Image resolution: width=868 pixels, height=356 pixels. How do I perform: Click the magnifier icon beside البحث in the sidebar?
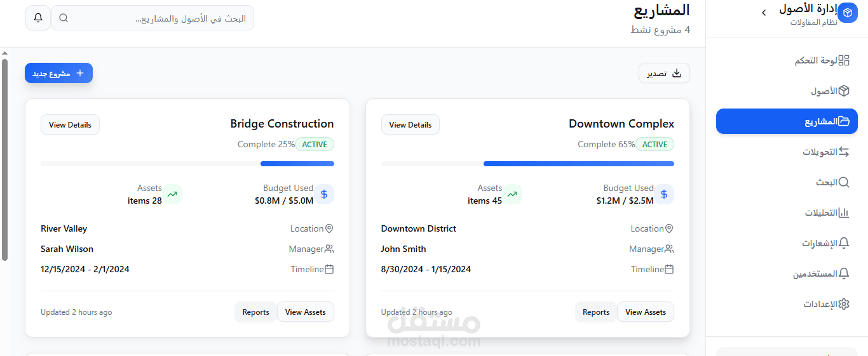pos(844,182)
